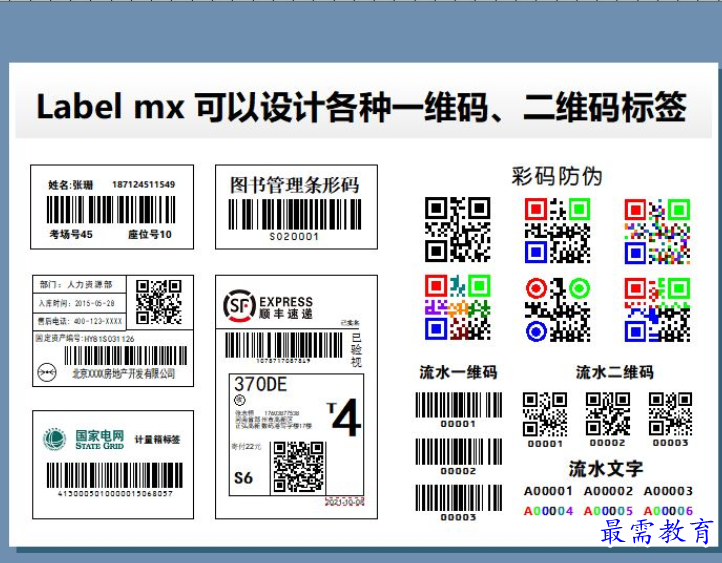
Task: Click the serial text A00001
Action: [x=548, y=491]
